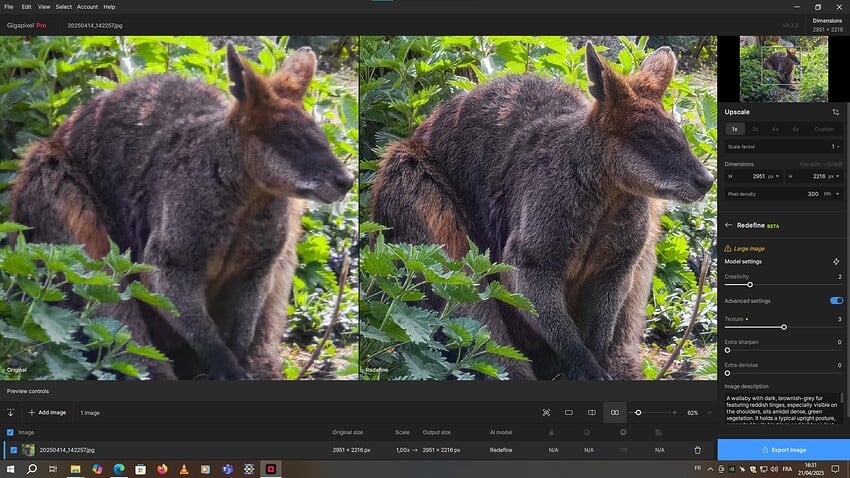The height and width of the screenshot is (478, 850).
Task: Click the Export image button
Action: [x=783, y=450]
